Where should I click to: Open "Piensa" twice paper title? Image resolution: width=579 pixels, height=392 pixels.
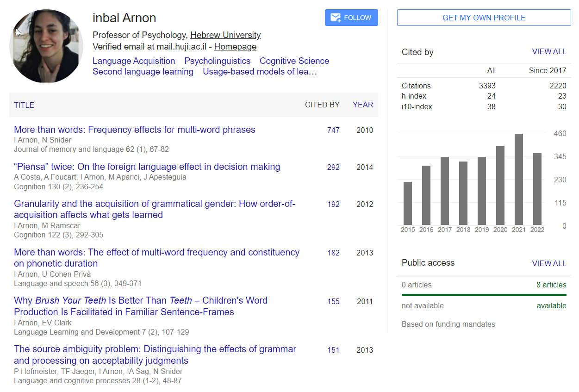pyautogui.click(x=147, y=167)
